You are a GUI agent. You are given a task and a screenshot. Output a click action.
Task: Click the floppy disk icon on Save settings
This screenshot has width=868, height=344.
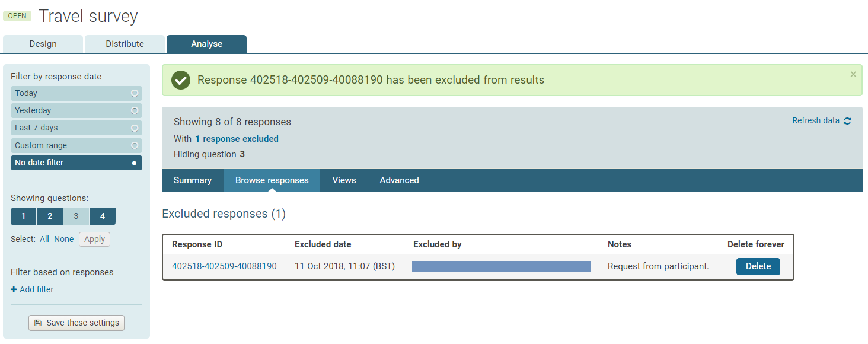[38, 323]
